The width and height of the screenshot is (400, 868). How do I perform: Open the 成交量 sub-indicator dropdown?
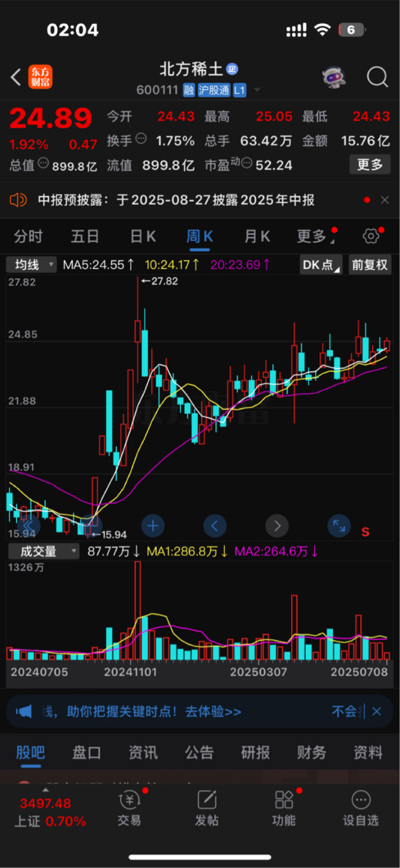pos(43,552)
